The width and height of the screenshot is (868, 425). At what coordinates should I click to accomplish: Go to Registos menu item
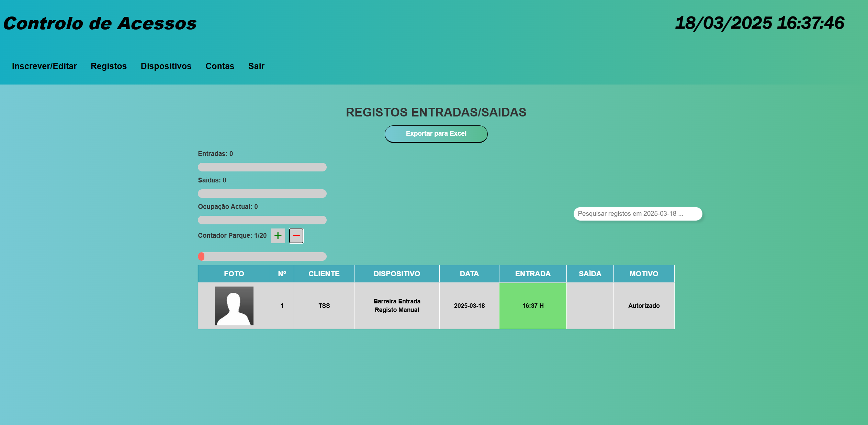tap(109, 66)
